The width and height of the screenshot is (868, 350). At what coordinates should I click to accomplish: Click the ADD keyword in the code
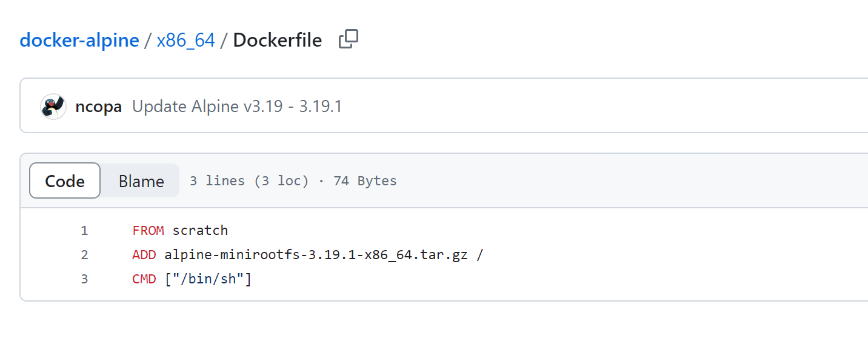tap(144, 255)
